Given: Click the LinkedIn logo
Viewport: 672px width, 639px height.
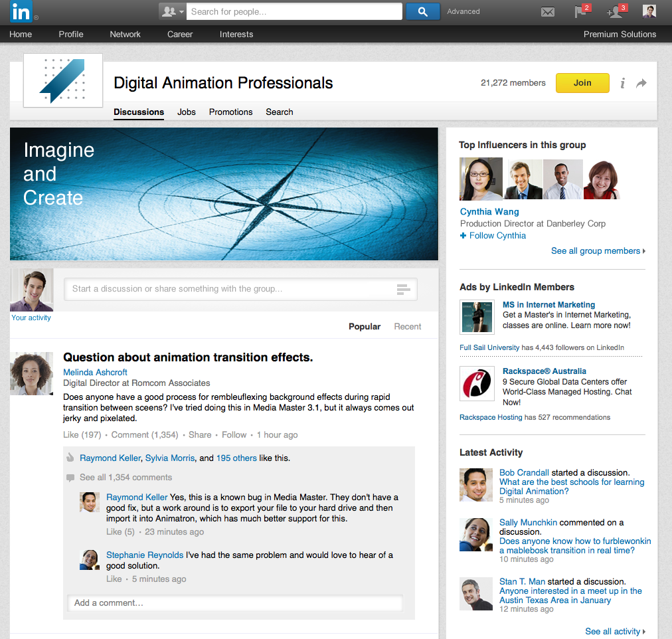Looking at the screenshot, I should pos(21,11).
